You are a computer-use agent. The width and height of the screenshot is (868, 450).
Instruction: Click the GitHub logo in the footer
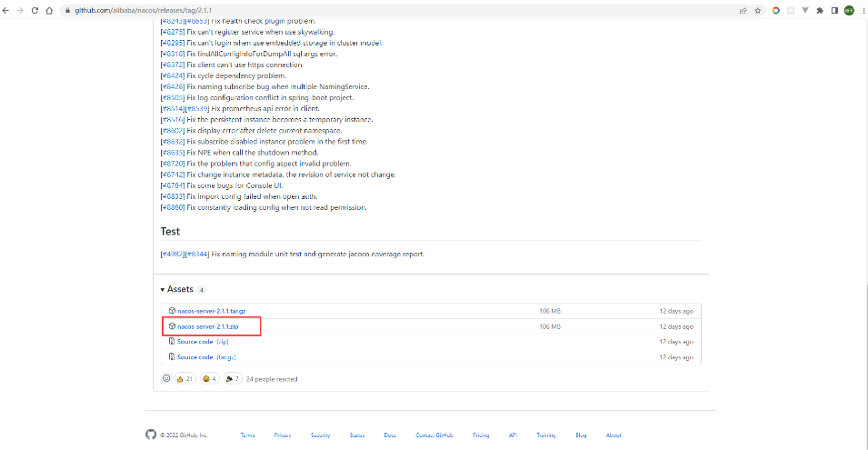(x=151, y=435)
